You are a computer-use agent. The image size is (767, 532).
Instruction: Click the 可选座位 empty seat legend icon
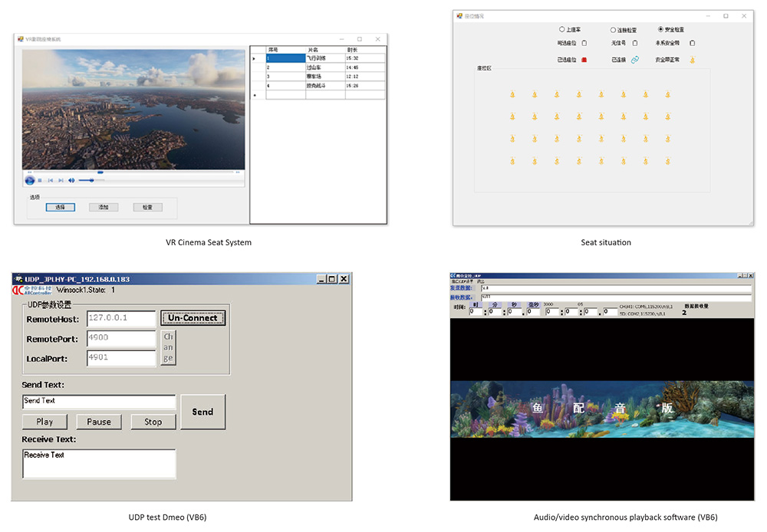[584, 43]
